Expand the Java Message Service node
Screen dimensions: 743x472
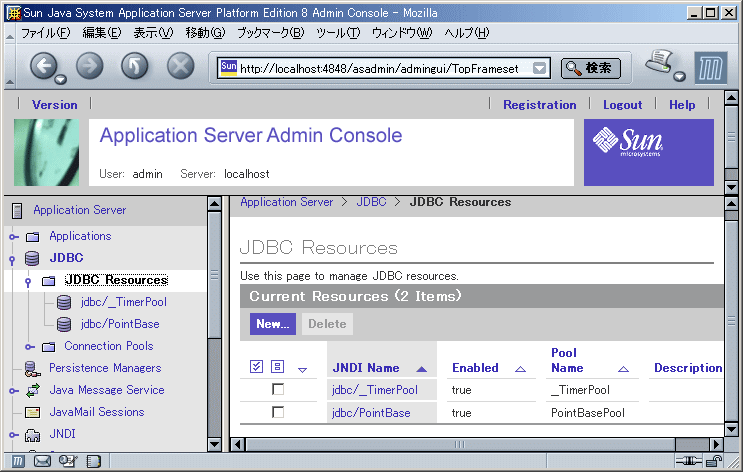14,391
